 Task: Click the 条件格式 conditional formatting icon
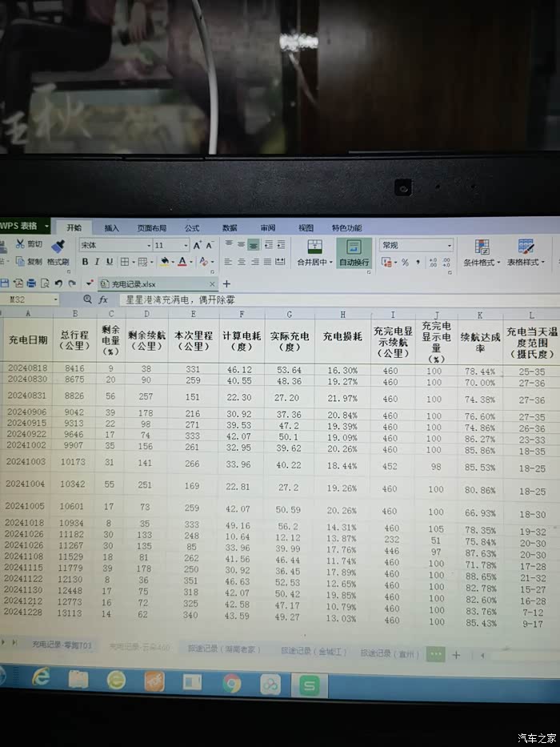(x=482, y=247)
